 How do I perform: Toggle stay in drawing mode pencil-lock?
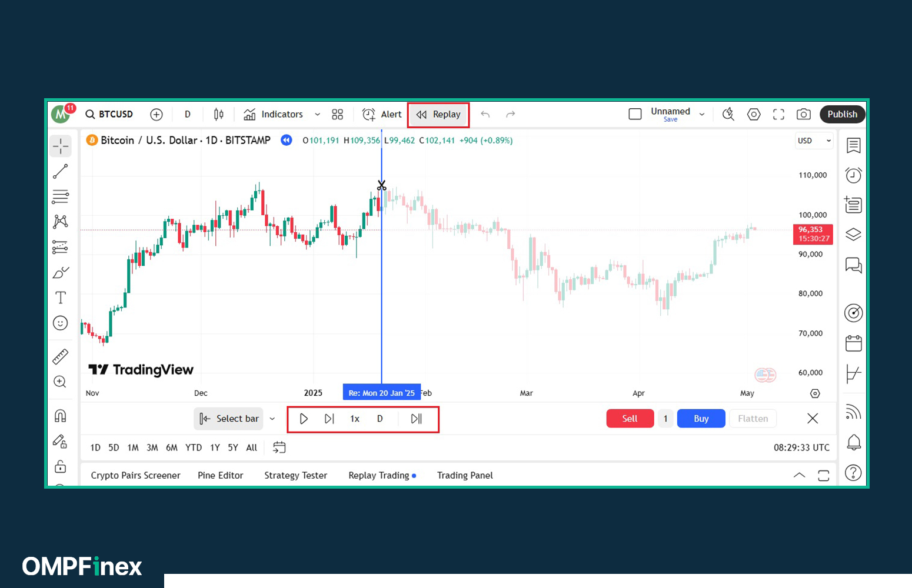[x=61, y=441]
